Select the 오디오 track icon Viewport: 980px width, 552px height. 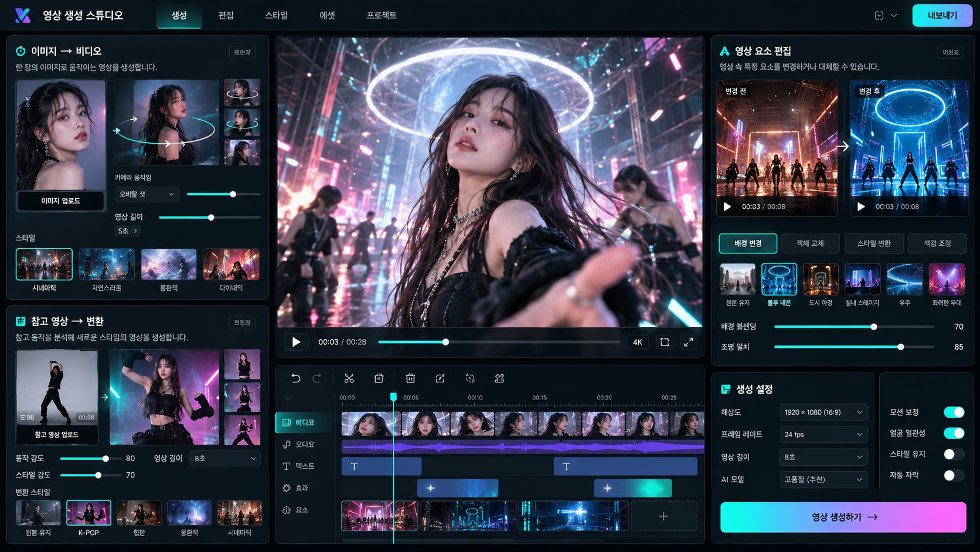(287, 445)
